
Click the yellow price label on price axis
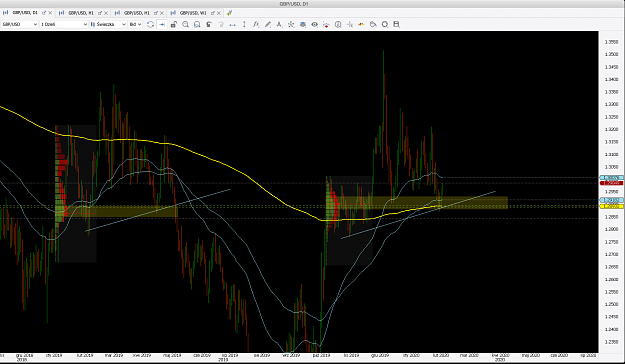pyautogui.click(x=611, y=206)
